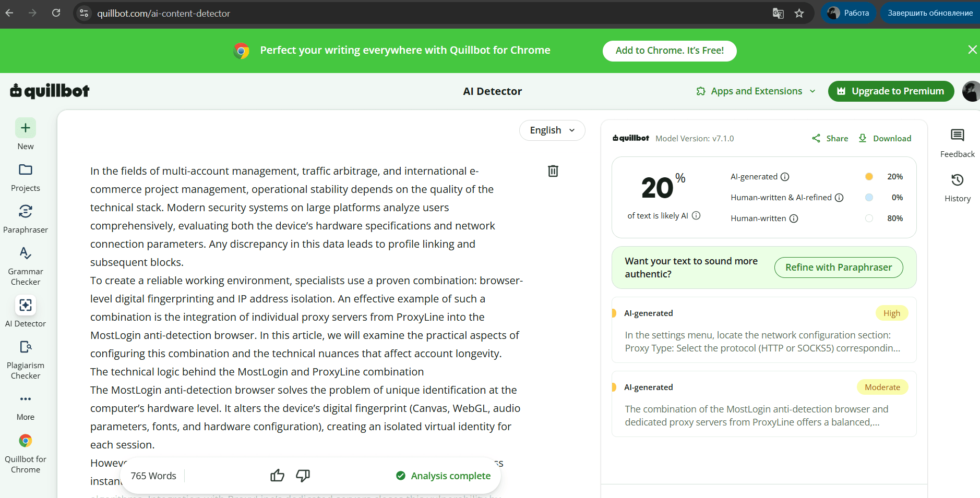Click the browser forward arrow

tap(33, 13)
